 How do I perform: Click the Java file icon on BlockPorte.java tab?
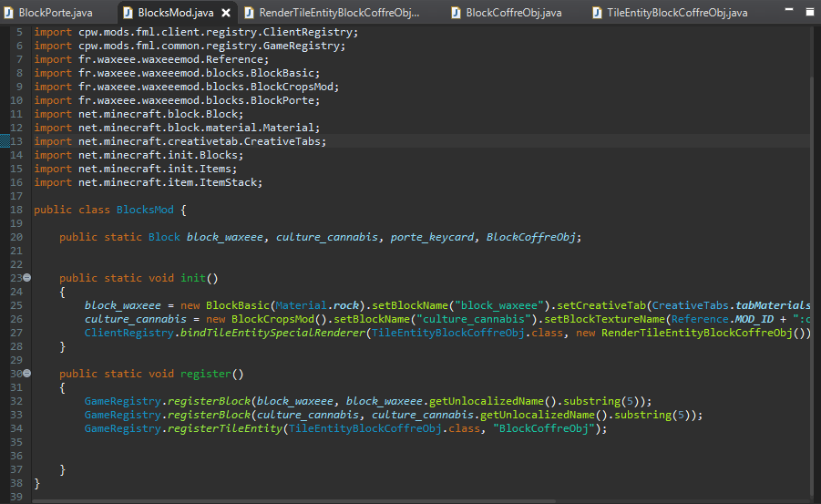point(10,13)
